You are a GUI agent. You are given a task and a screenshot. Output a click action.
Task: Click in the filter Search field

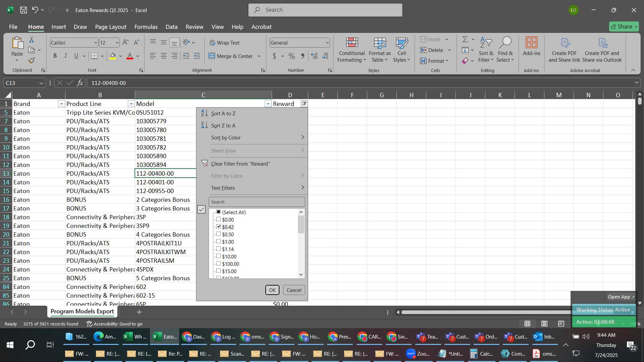coord(257,202)
